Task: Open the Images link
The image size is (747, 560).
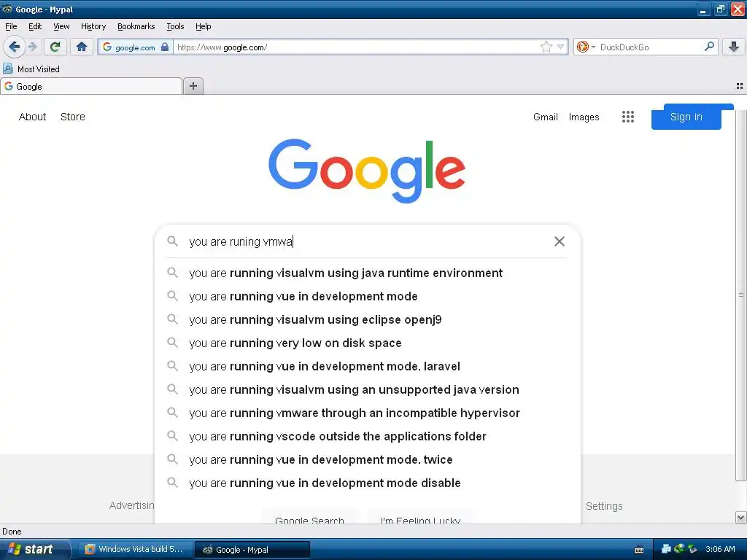Action: pyautogui.click(x=584, y=117)
